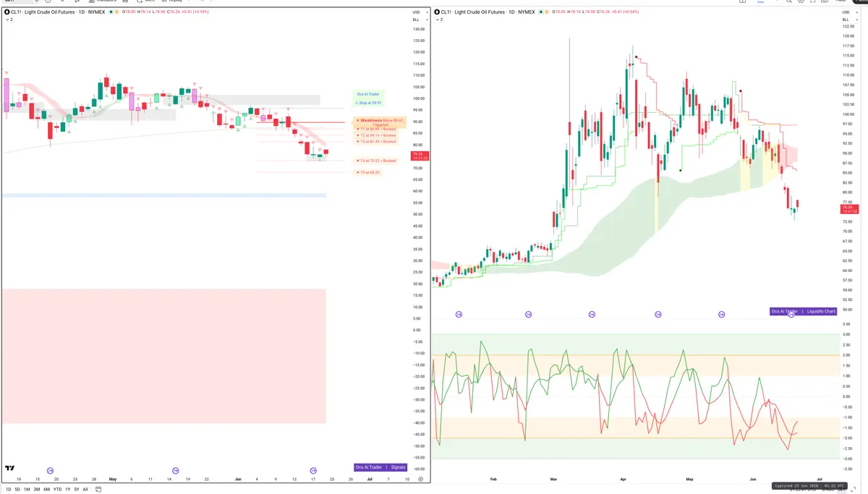The height and width of the screenshot is (494, 868).
Task: Click the TradingView logo in left chart
Action: (x=9, y=469)
